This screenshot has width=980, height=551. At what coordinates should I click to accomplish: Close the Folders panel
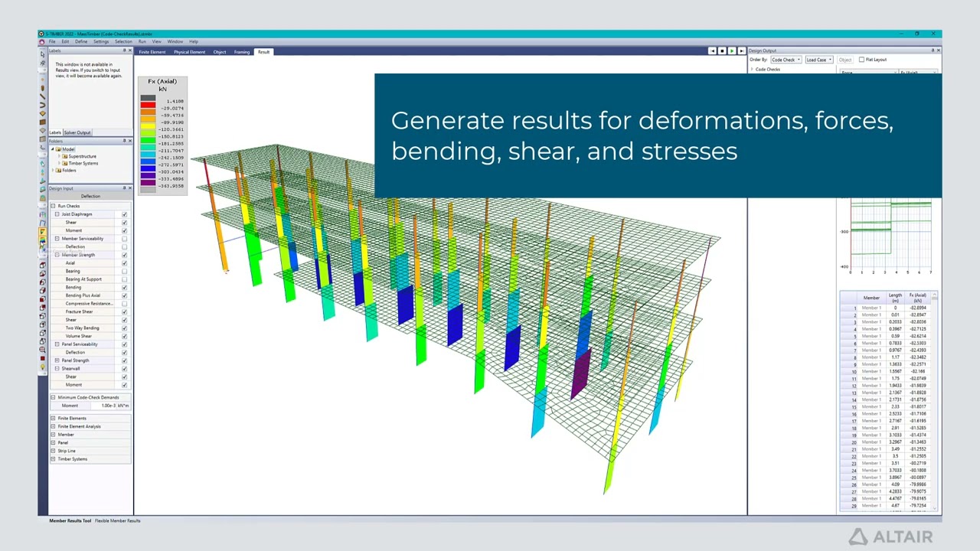(x=130, y=141)
